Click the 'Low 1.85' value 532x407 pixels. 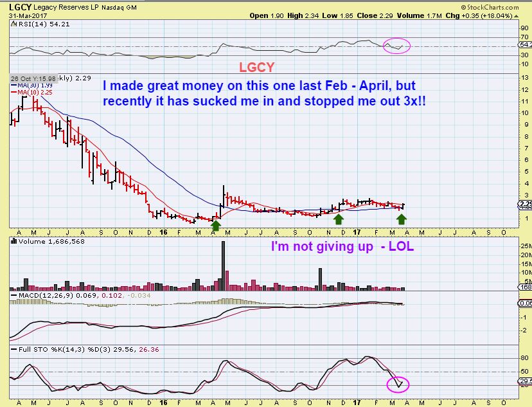pyautogui.click(x=337, y=15)
